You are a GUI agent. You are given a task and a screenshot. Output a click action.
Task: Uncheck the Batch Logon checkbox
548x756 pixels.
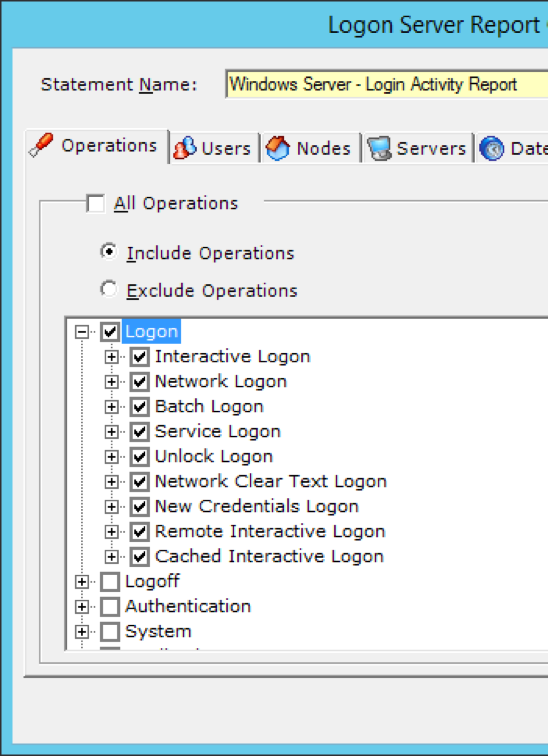[140, 407]
